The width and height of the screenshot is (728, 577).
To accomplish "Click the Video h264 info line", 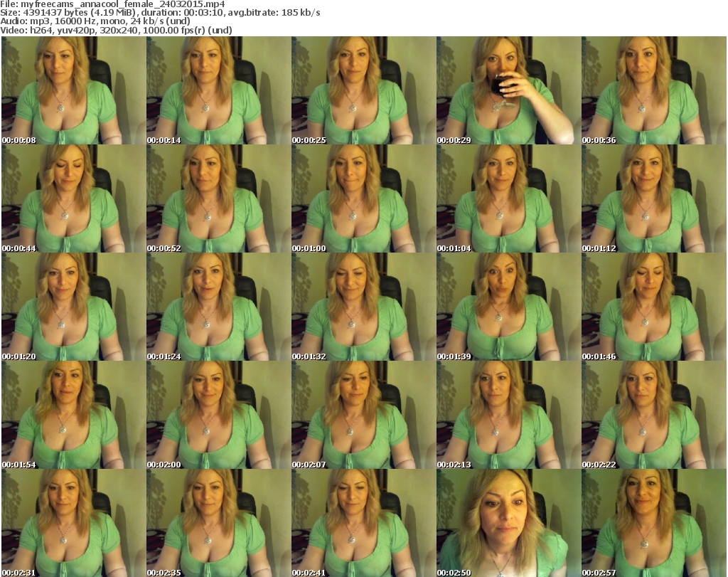I will click(x=116, y=30).
